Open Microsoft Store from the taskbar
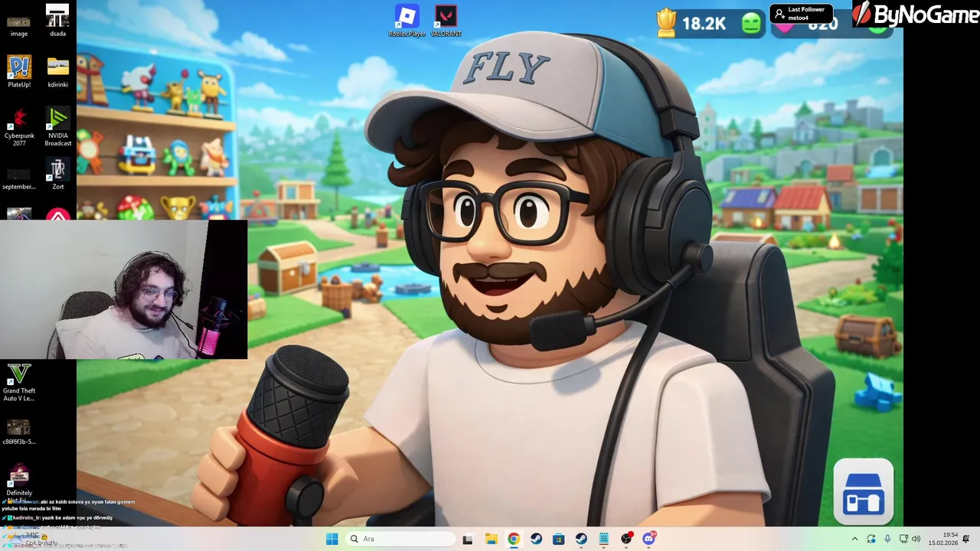Viewport: 980px width, 551px height. (x=559, y=539)
